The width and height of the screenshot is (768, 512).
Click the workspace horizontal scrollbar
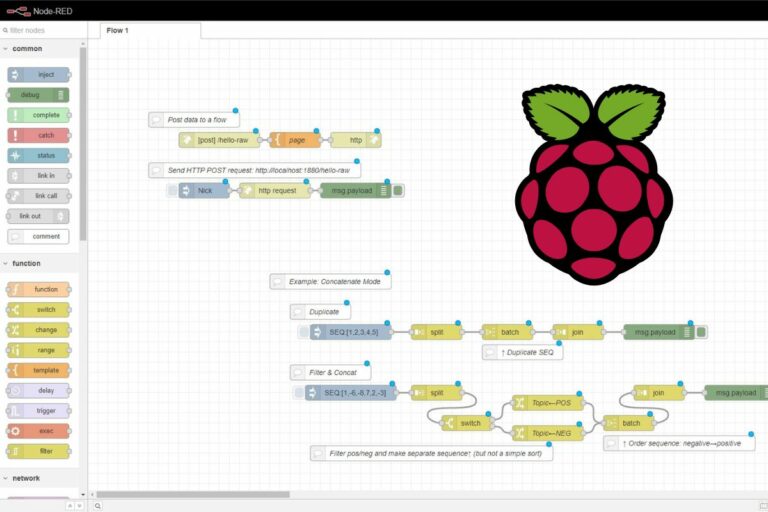pyautogui.click(x=193, y=495)
